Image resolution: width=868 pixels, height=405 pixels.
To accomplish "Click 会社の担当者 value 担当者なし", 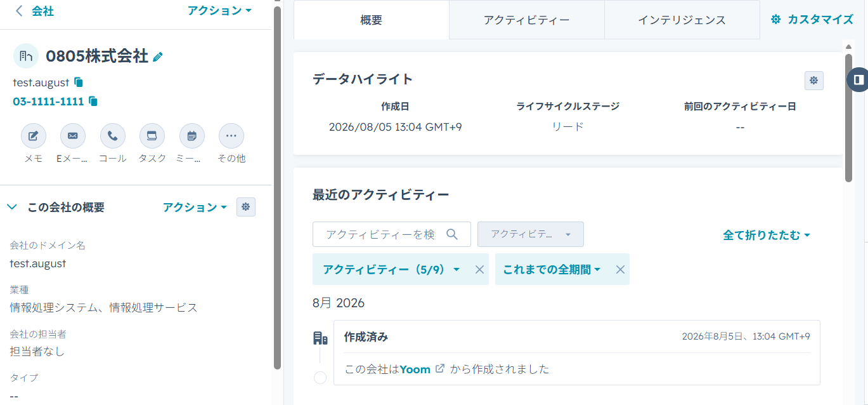I will [37, 351].
